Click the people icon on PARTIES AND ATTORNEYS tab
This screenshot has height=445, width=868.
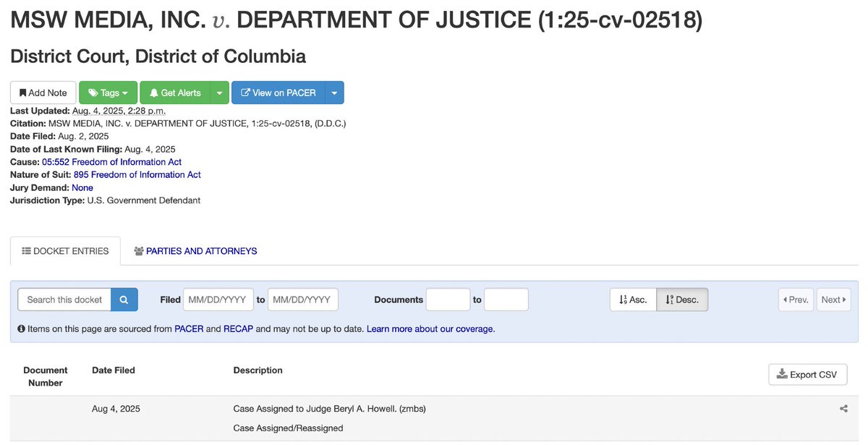(x=137, y=250)
